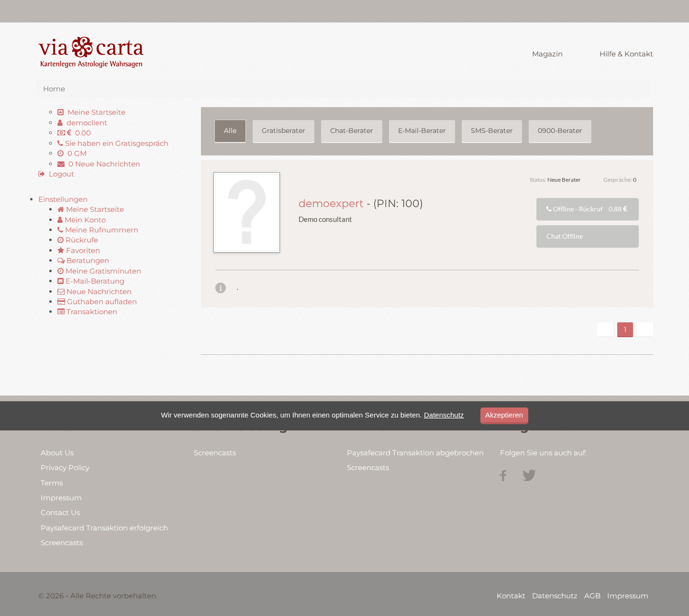
Task: Go to pagination page 1
Action: (625, 330)
